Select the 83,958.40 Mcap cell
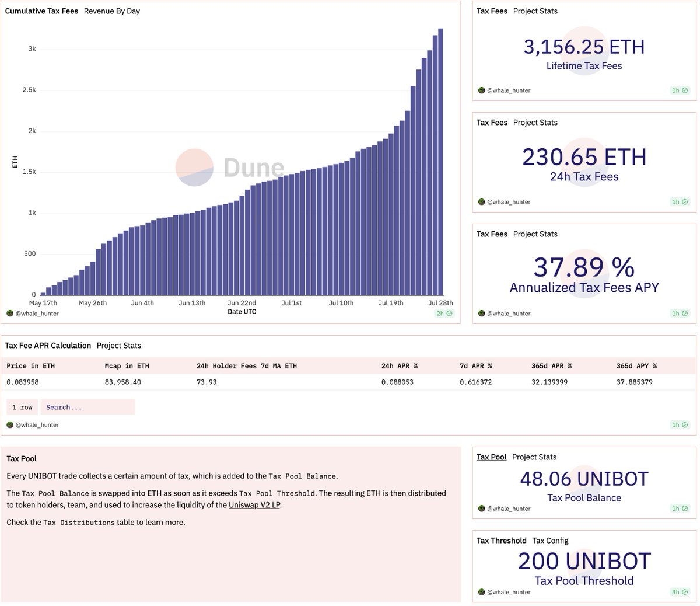 (123, 382)
